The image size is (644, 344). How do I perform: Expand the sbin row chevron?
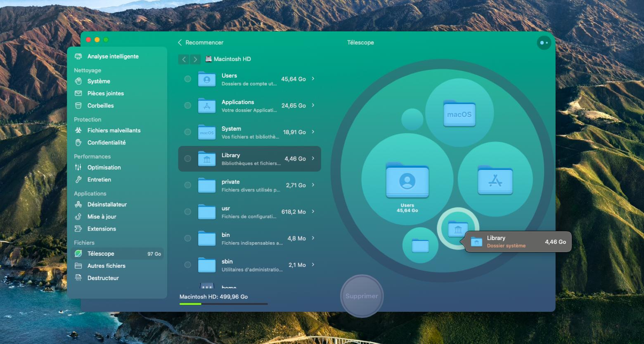(313, 264)
